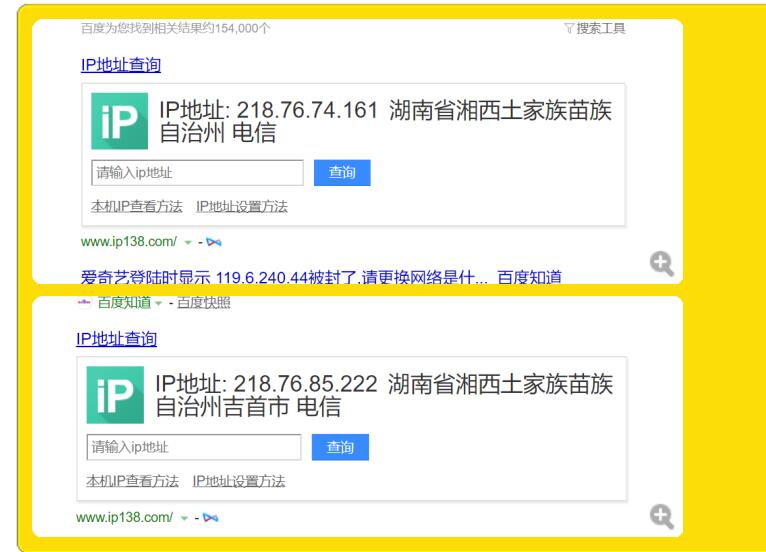Focus the IP input field in lower card
766x552 pixels.
[x=194, y=447]
